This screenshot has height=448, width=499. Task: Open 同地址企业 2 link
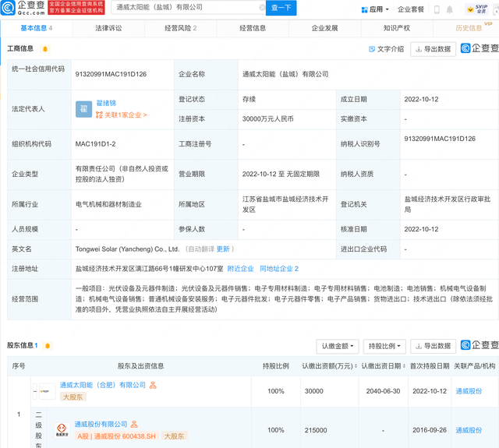[x=279, y=269]
